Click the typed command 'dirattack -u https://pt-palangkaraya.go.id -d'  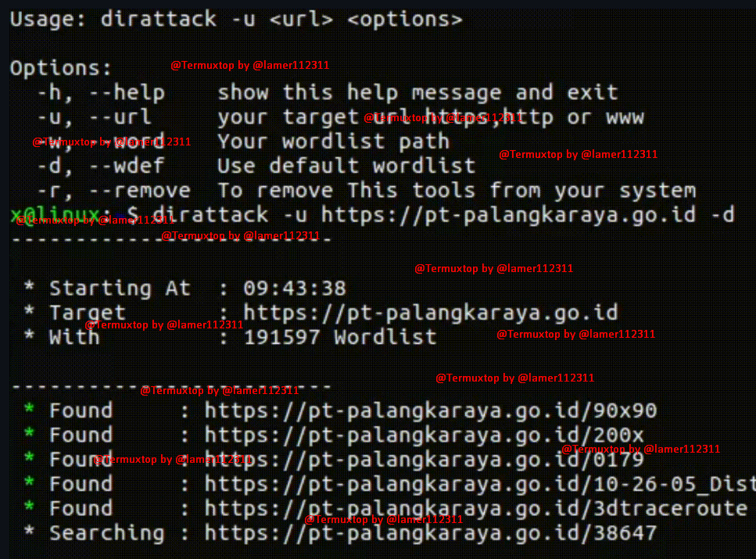443,215
